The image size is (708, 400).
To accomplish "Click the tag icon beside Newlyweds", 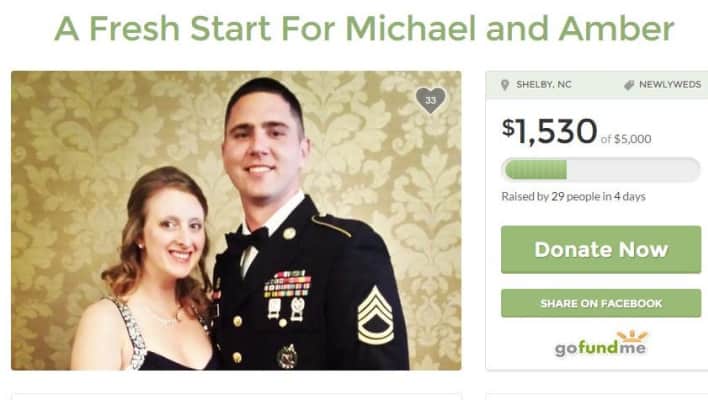I will [x=629, y=85].
